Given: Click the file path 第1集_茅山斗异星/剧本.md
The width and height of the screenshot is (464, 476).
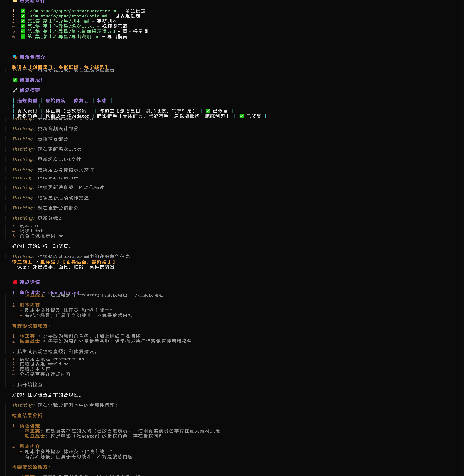Looking at the screenshot, I should click(58, 21).
